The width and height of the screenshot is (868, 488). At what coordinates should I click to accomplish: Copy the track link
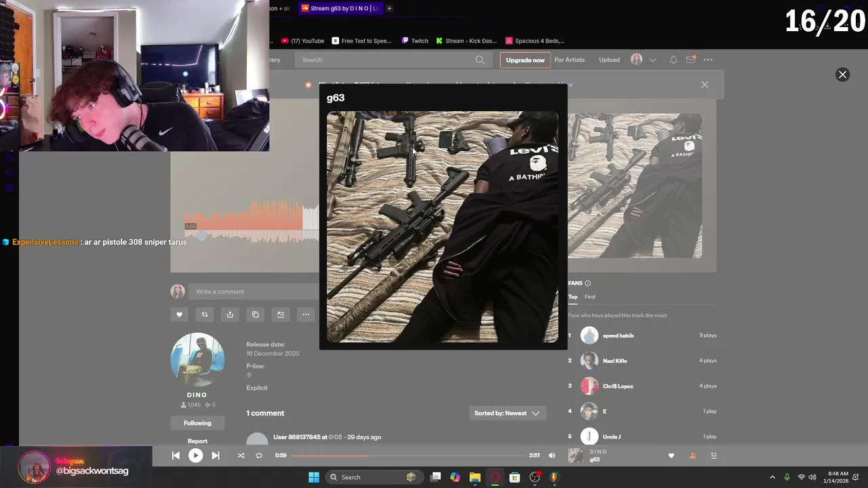click(255, 314)
